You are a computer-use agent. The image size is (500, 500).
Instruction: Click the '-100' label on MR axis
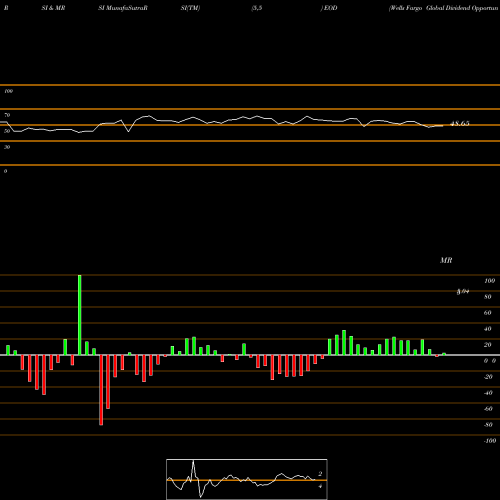pyautogui.click(x=490, y=441)
